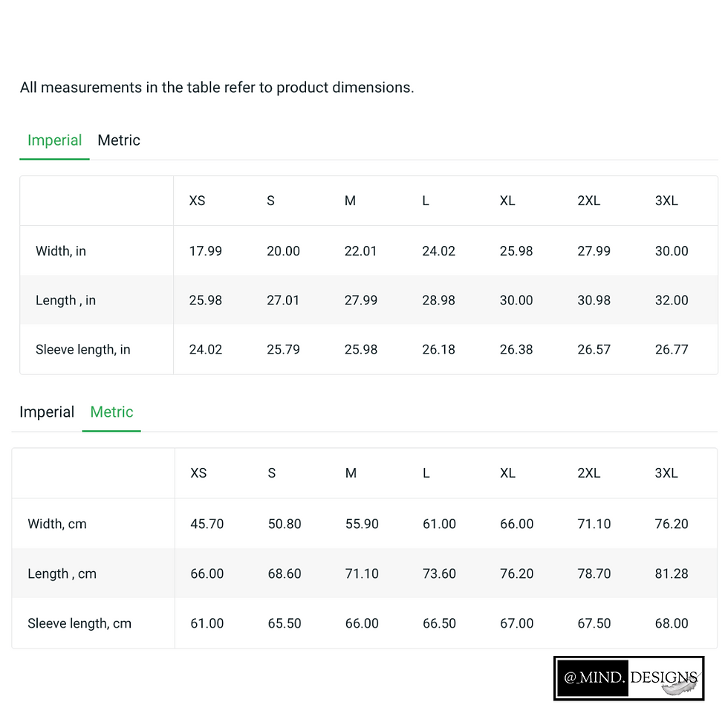Select 3XL sleeve length value 68.00 cm
The height and width of the screenshot is (728, 728).
tap(672, 623)
